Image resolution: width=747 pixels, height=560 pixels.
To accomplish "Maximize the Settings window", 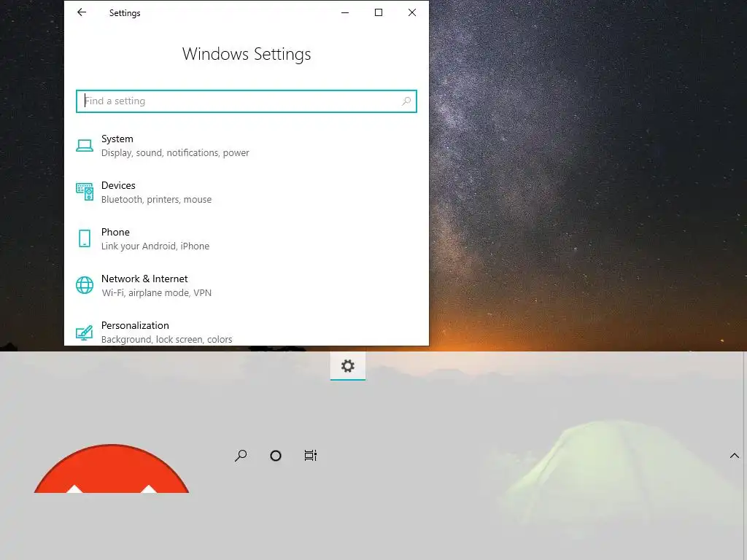I will pos(379,12).
